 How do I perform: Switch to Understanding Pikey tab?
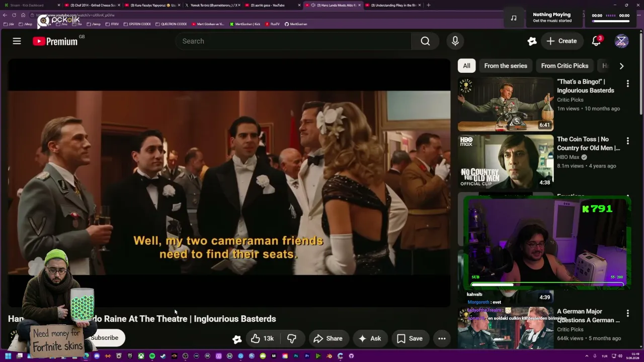393,5
